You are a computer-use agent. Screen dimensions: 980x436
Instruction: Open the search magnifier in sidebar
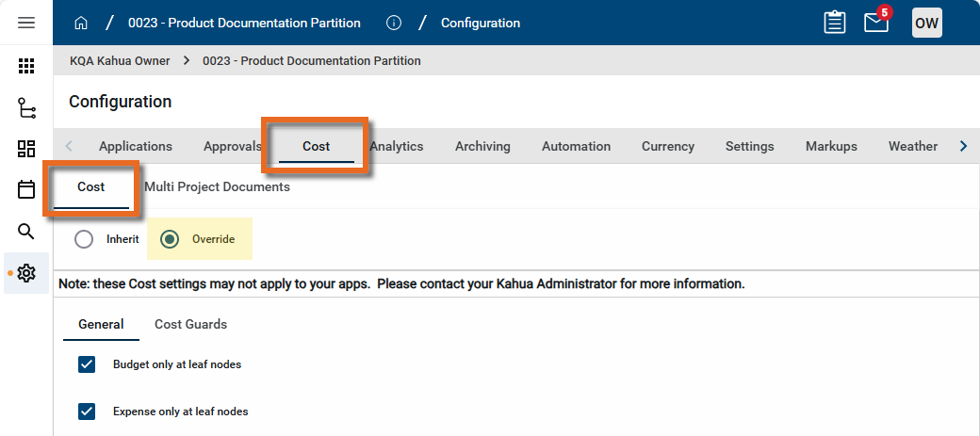(x=26, y=232)
